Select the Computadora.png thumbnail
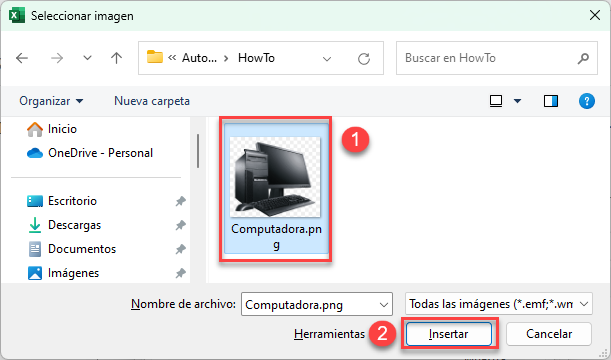This screenshot has height=360, width=611. click(x=275, y=177)
